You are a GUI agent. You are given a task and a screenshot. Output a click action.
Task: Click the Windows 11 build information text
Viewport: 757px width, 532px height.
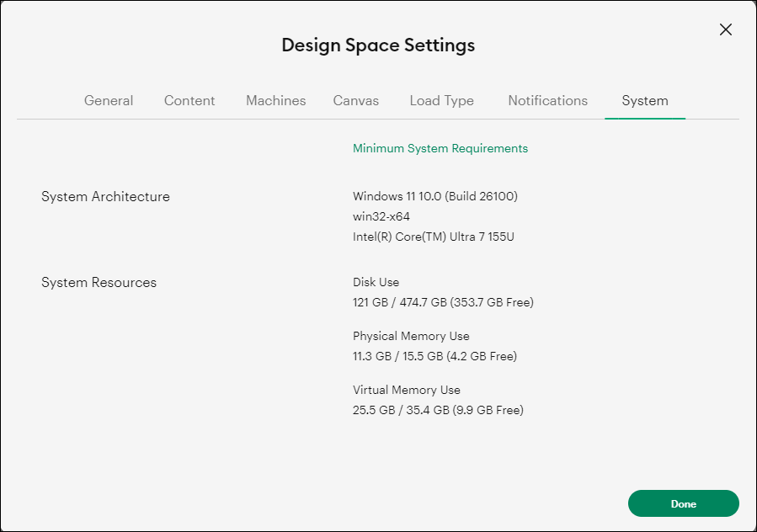tap(434, 196)
